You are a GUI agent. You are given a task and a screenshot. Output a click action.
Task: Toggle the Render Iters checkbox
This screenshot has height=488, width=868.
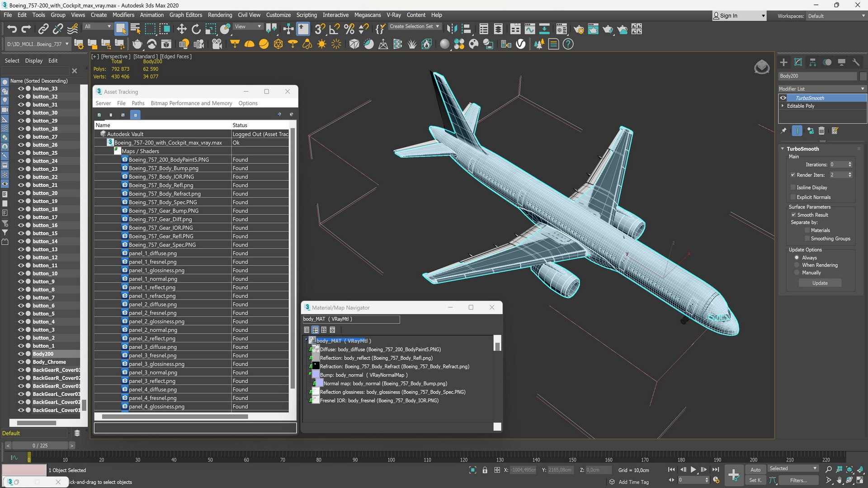pos(793,175)
